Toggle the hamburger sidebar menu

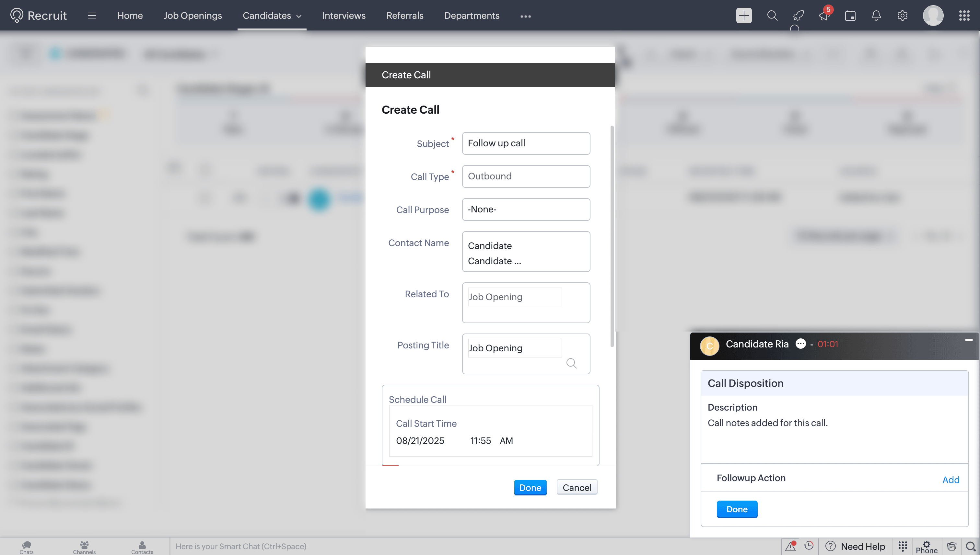(92, 16)
